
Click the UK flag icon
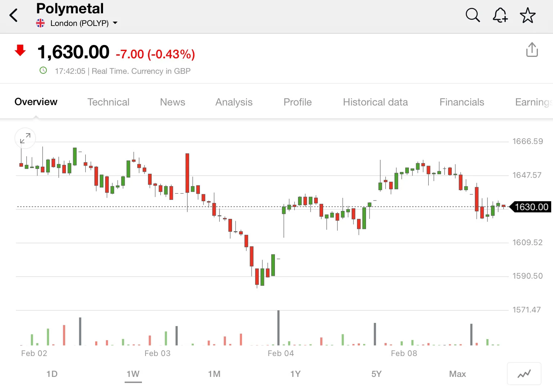pyautogui.click(x=40, y=23)
